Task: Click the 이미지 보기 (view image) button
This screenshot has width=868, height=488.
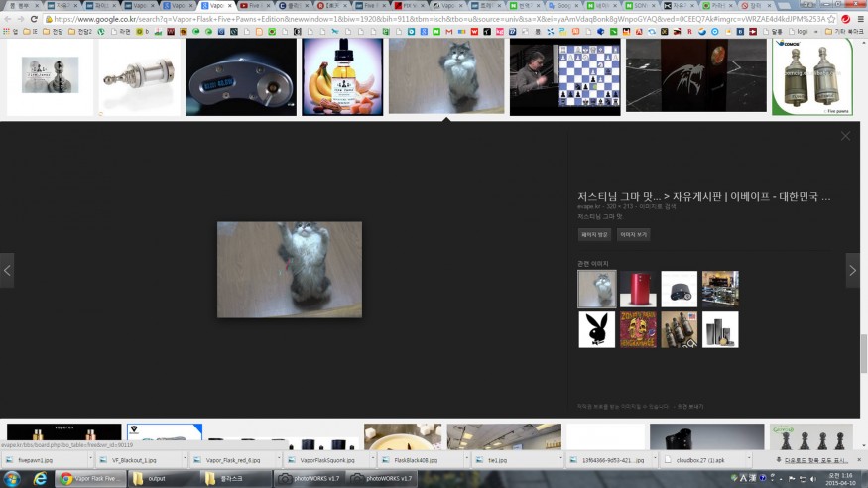Action: click(633, 235)
